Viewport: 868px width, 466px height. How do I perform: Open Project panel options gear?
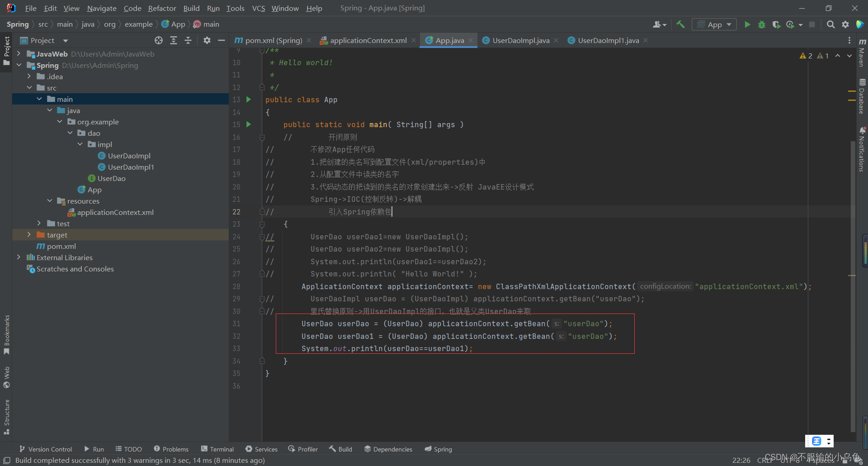[207, 40]
